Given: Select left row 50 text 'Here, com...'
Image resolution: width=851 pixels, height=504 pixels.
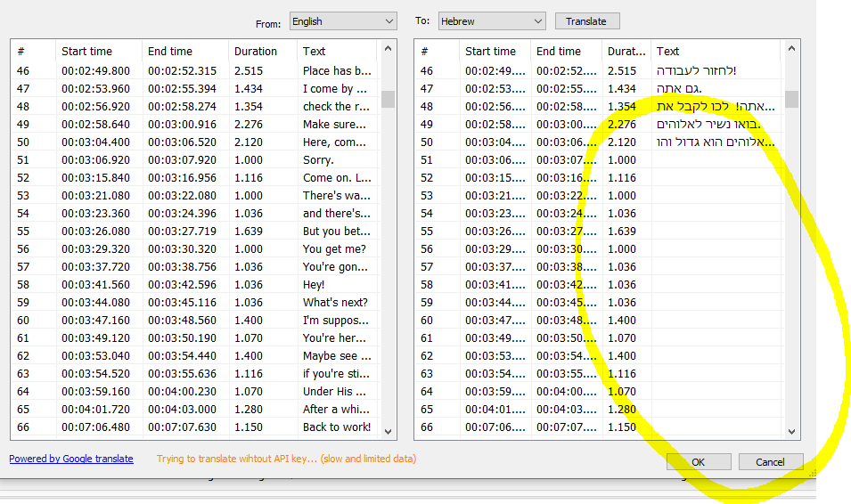Looking at the screenshot, I should 334,142.
